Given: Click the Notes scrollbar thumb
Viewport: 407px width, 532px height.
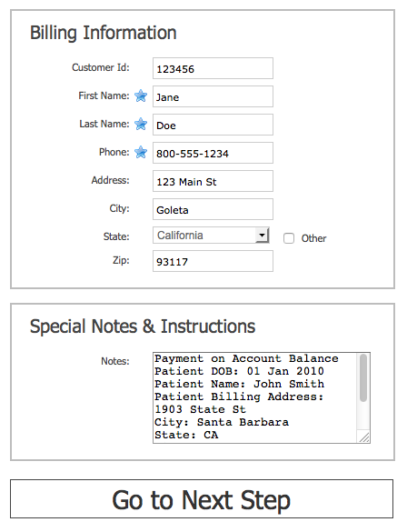Looking at the screenshot, I should [x=363, y=377].
